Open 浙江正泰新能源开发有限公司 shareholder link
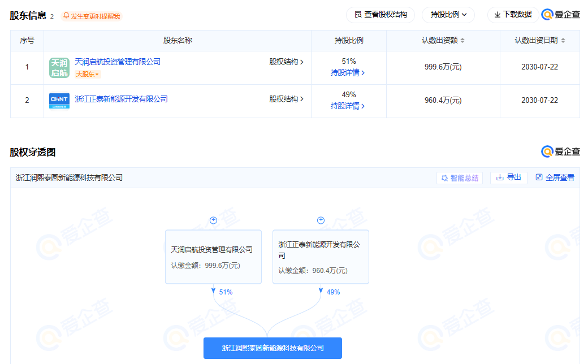Image resolution: width=588 pixels, height=364 pixels. (x=121, y=99)
